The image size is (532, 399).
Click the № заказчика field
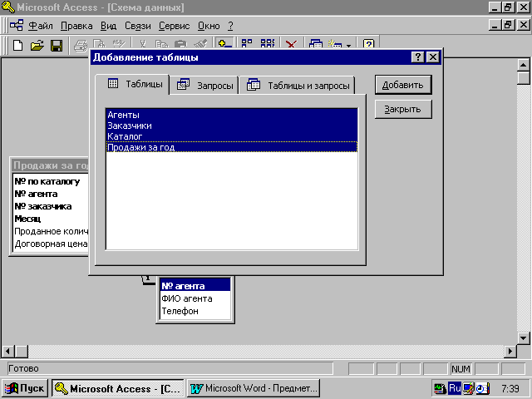pyautogui.click(x=51, y=207)
